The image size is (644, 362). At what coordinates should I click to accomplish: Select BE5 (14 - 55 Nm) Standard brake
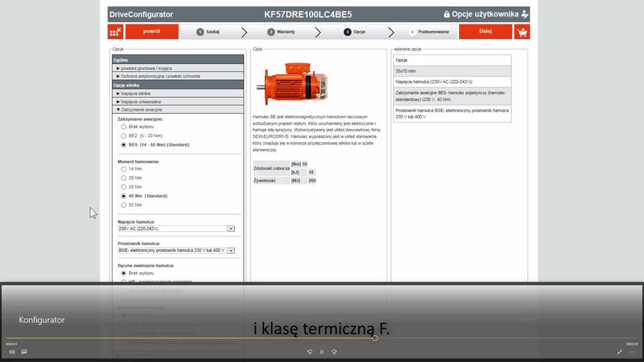click(x=124, y=145)
